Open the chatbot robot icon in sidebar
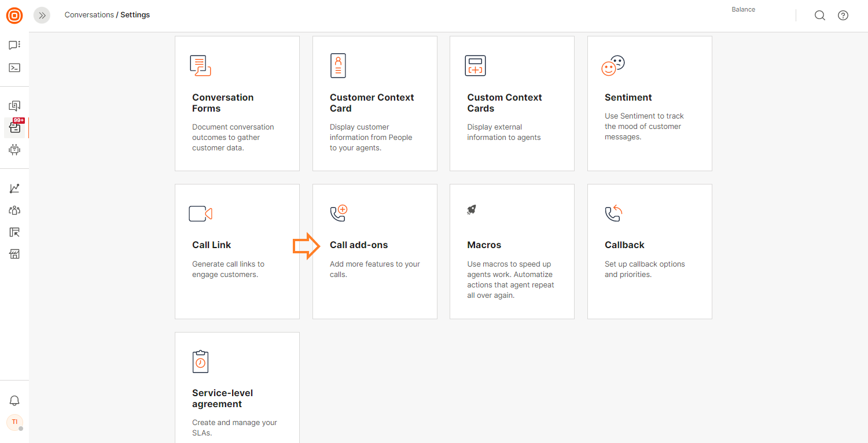868x443 pixels. 14,150
